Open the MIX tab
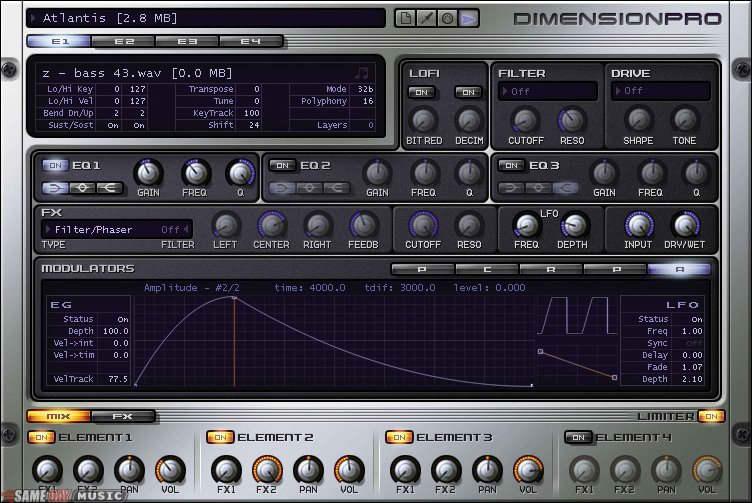The height and width of the screenshot is (503, 752). [x=59, y=416]
